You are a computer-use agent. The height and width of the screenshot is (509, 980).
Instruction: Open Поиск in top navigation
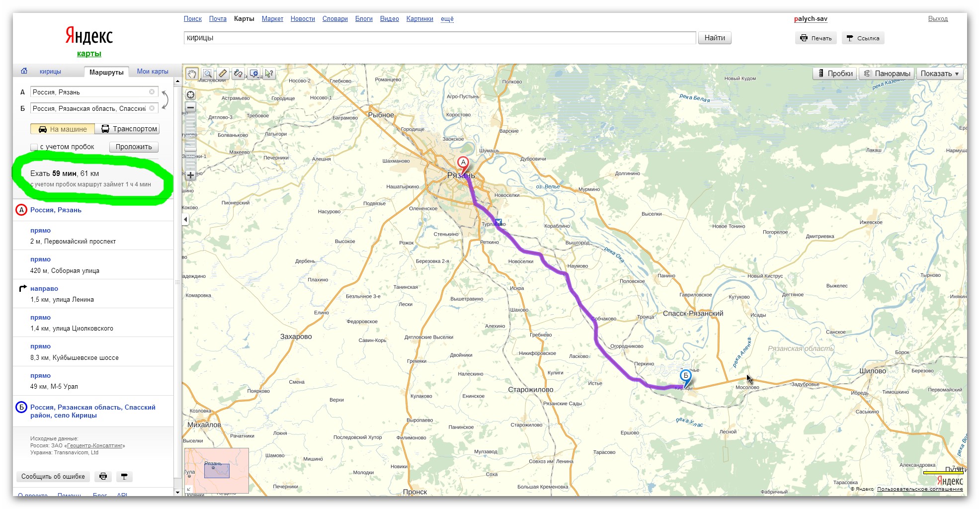point(193,19)
